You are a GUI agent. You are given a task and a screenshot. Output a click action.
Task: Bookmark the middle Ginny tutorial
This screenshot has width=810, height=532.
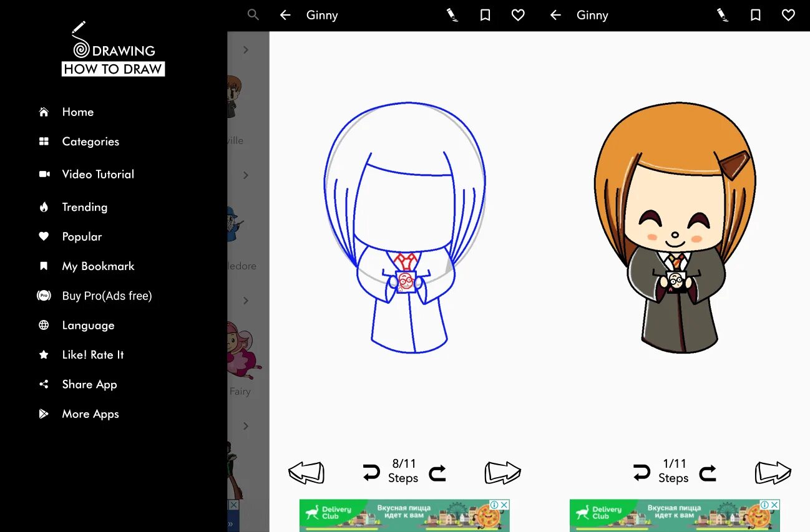point(485,15)
